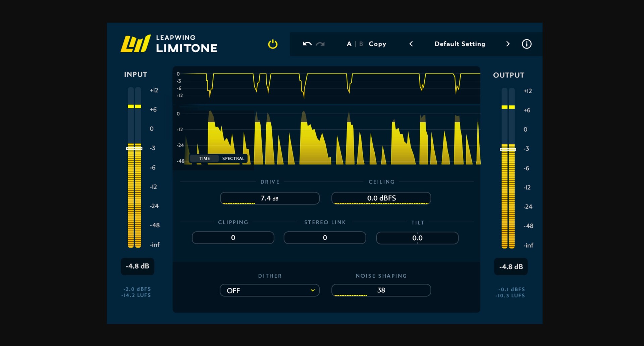Click the Leapwing logo icon
The width and height of the screenshot is (644, 346).
point(136,44)
